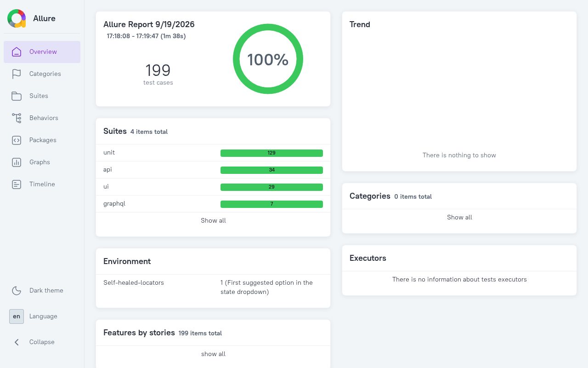This screenshot has height=368, width=588.
Task: Open the graphql suite row
Action: (213, 204)
